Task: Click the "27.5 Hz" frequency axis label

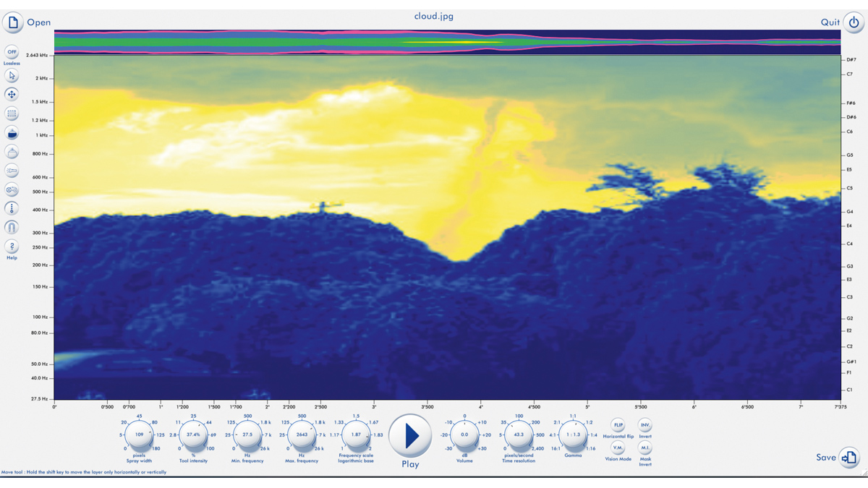Action: [x=40, y=399]
